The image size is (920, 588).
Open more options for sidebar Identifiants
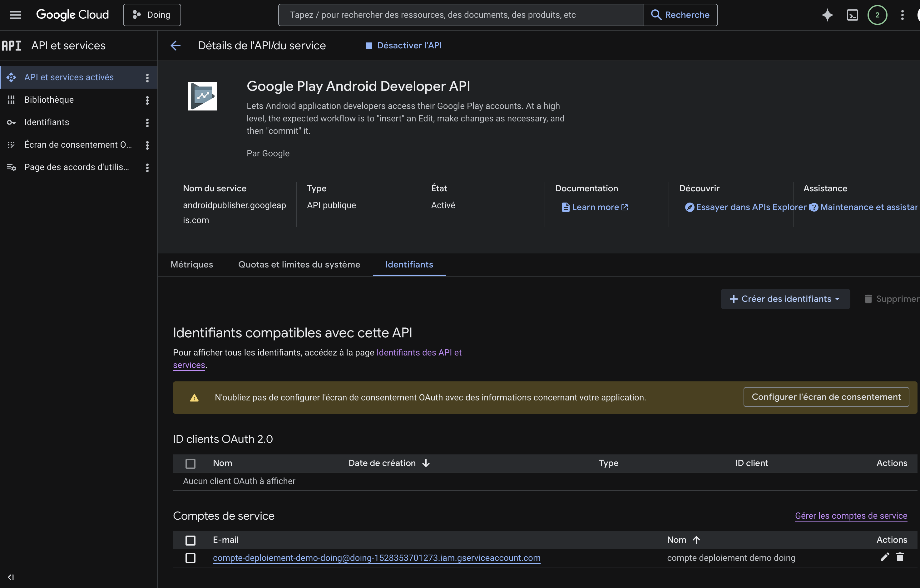[x=147, y=123]
